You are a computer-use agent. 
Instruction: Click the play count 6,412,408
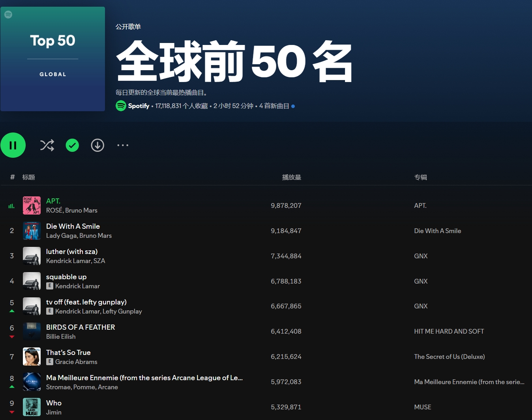pyautogui.click(x=286, y=331)
